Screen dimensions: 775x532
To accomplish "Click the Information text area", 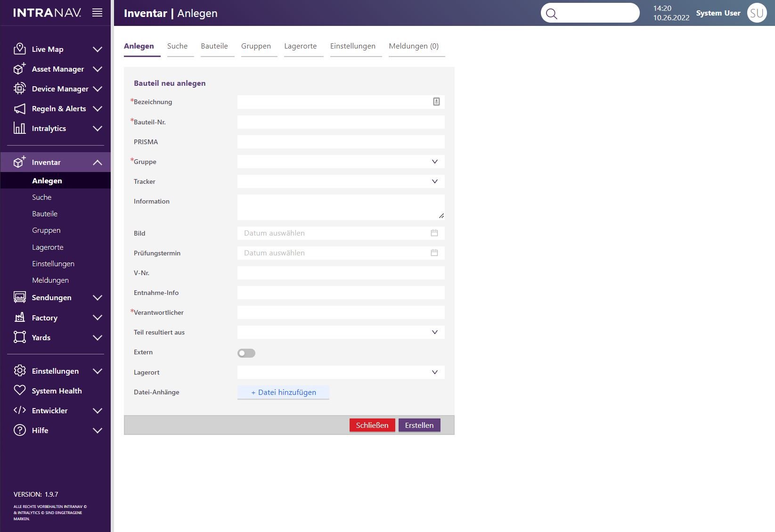I will 341,207.
